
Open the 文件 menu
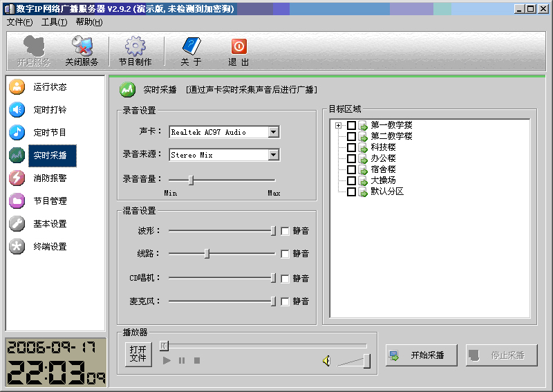[19, 22]
